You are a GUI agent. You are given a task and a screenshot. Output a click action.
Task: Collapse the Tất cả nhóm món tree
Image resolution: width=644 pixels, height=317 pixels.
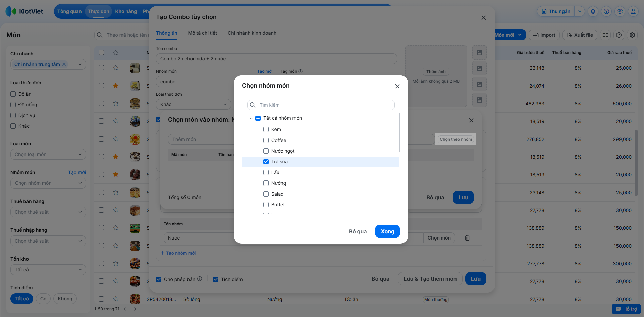click(x=251, y=118)
